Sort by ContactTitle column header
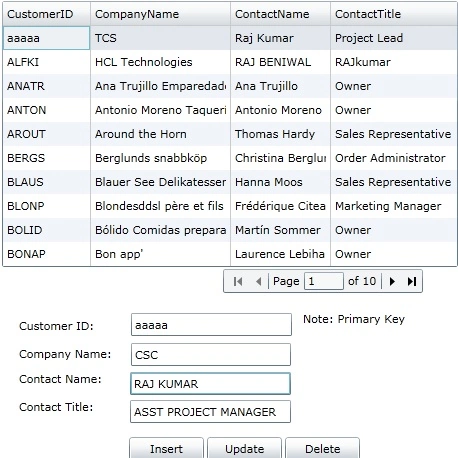Viewport: 458px width, 458px height. click(394, 14)
